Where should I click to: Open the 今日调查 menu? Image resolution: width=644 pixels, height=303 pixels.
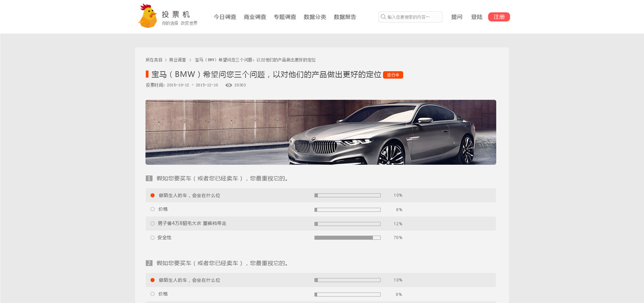[x=225, y=17]
